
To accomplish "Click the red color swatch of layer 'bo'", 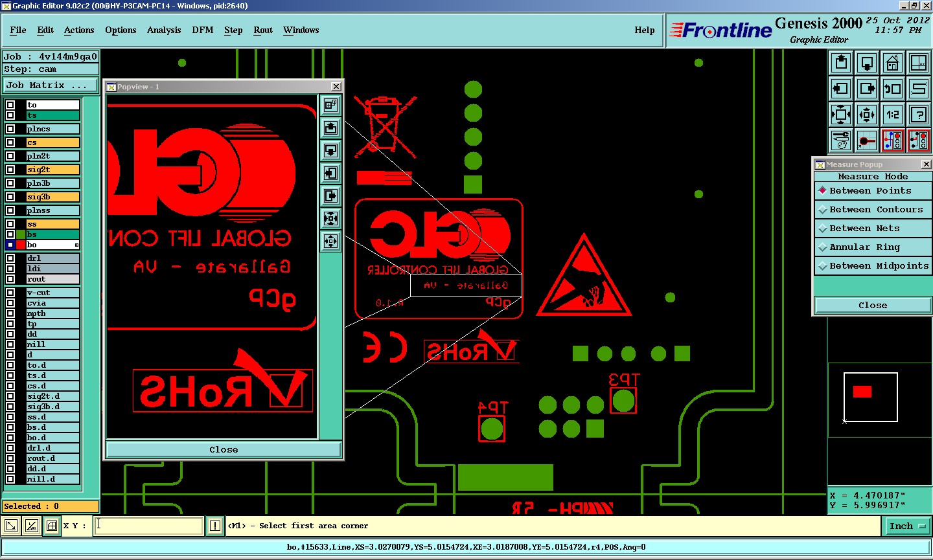I will (21, 245).
